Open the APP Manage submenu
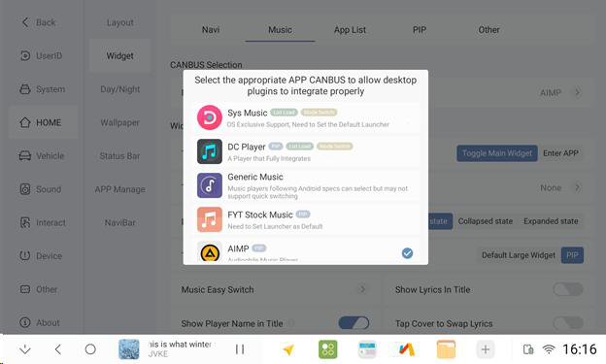 coord(119,189)
